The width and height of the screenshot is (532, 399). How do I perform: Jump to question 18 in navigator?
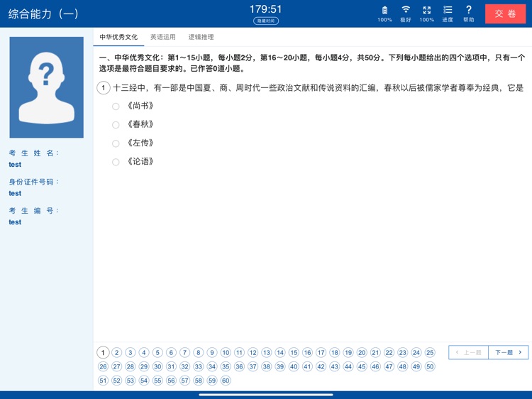pos(335,352)
